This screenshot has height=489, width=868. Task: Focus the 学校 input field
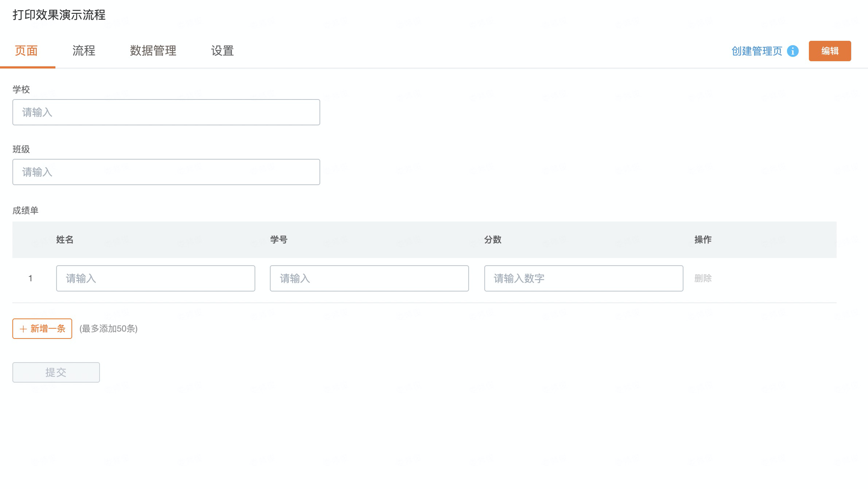pyautogui.click(x=166, y=112)
